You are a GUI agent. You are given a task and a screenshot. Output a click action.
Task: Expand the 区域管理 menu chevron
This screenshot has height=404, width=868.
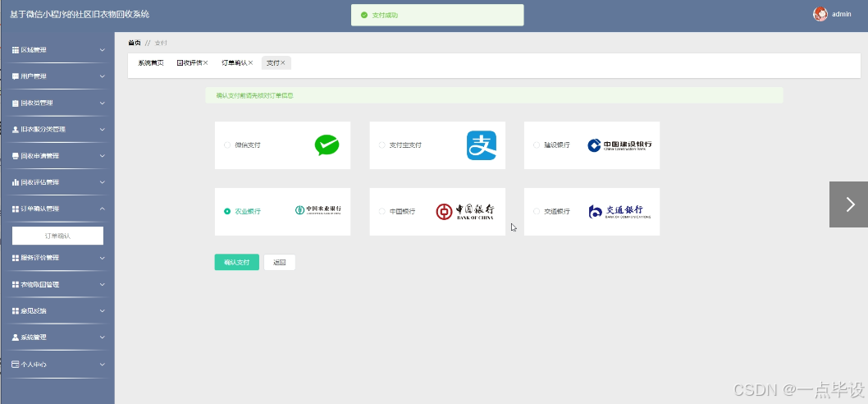pos(103,50)
